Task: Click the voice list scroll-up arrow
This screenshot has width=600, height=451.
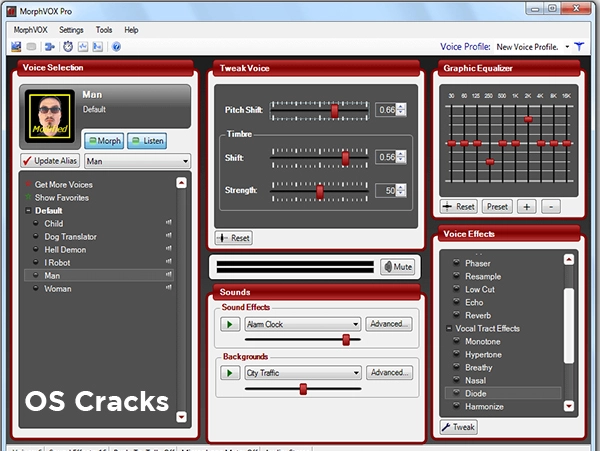Action: [181, 183]
